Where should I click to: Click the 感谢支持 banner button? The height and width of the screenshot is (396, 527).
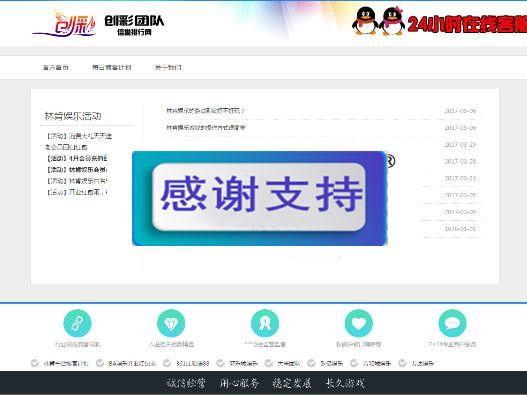pos(259,197)
